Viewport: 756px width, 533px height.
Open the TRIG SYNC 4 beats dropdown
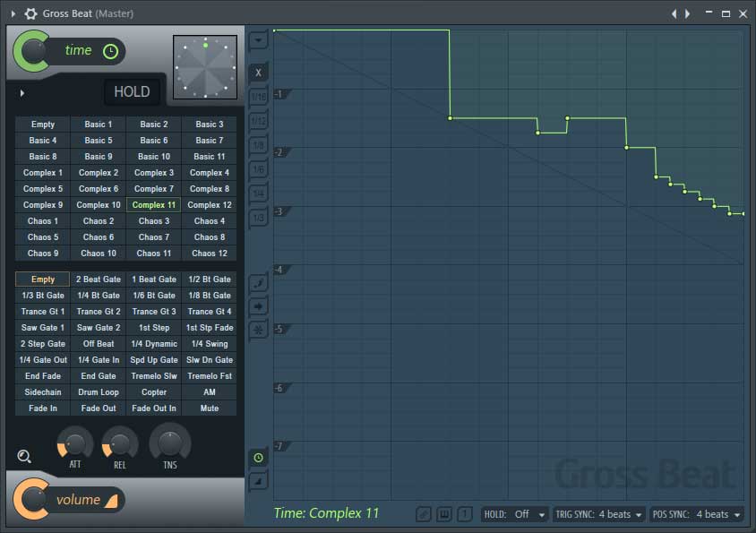(x=599, y=515)
